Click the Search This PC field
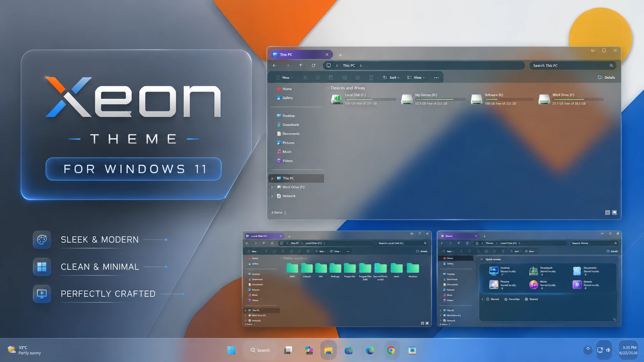This screenshot has width=644, height=362. [572, 65]
